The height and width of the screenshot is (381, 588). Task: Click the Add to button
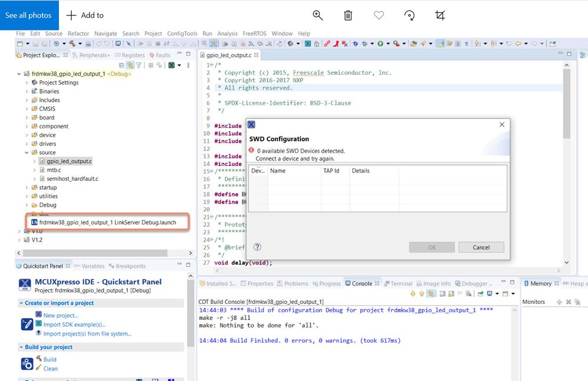(x=85, y=15)
